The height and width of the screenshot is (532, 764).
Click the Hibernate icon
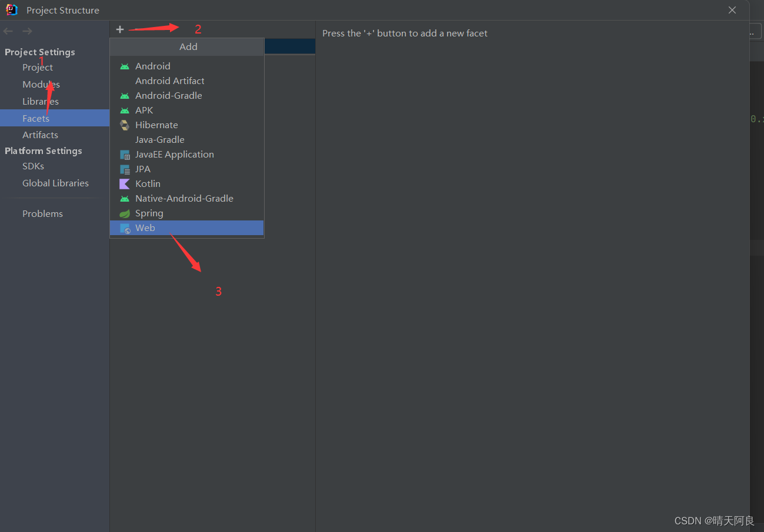point(125,125)
